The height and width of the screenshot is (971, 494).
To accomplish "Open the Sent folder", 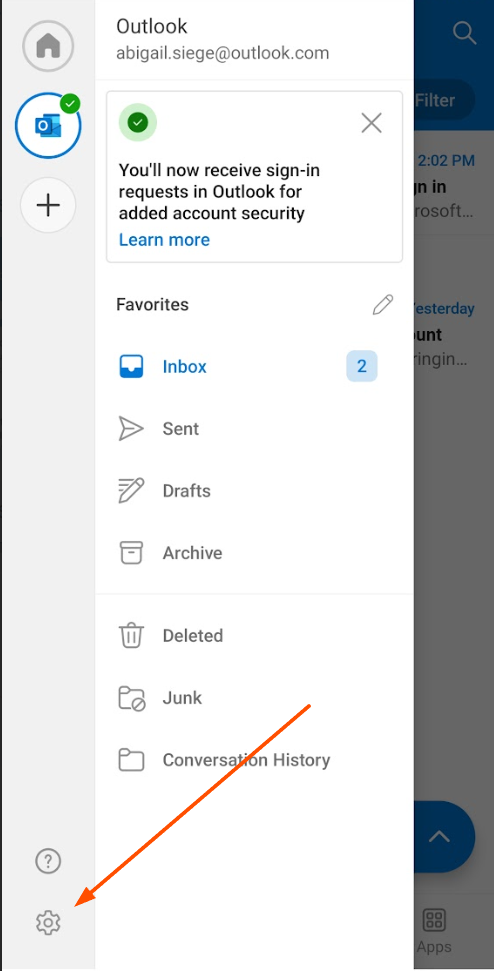I will point(254,429).
